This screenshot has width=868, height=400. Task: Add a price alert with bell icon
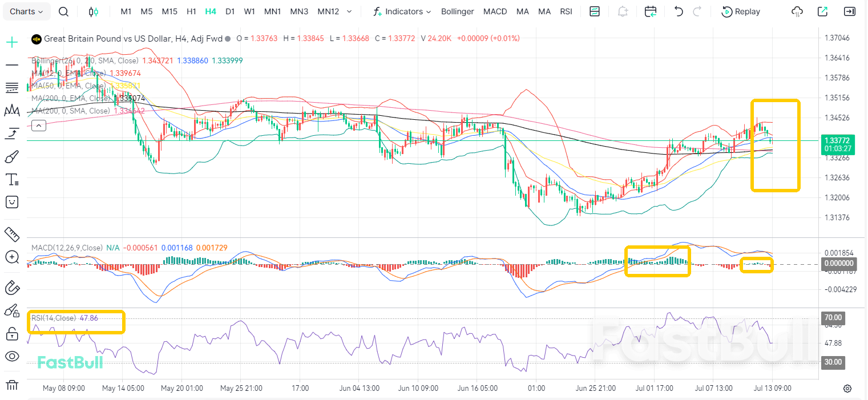[623, 11]
